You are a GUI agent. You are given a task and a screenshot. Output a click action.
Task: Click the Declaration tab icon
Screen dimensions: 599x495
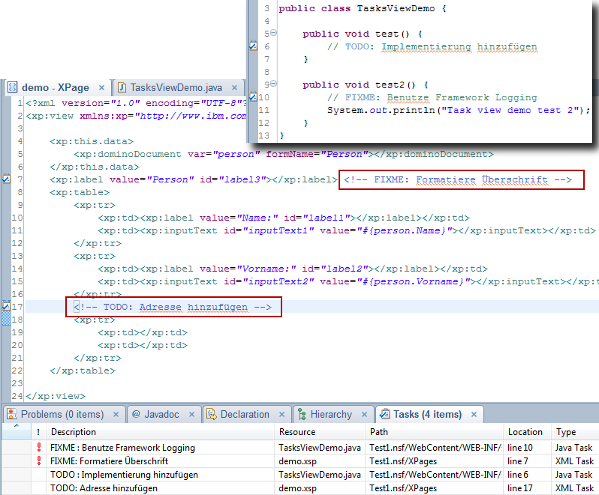point(211,414)
